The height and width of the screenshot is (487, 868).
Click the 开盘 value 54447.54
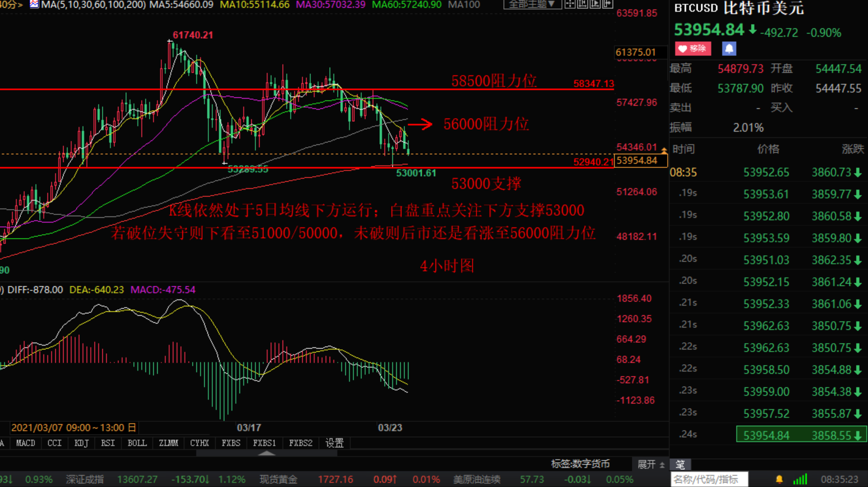(x=838, y=69)
